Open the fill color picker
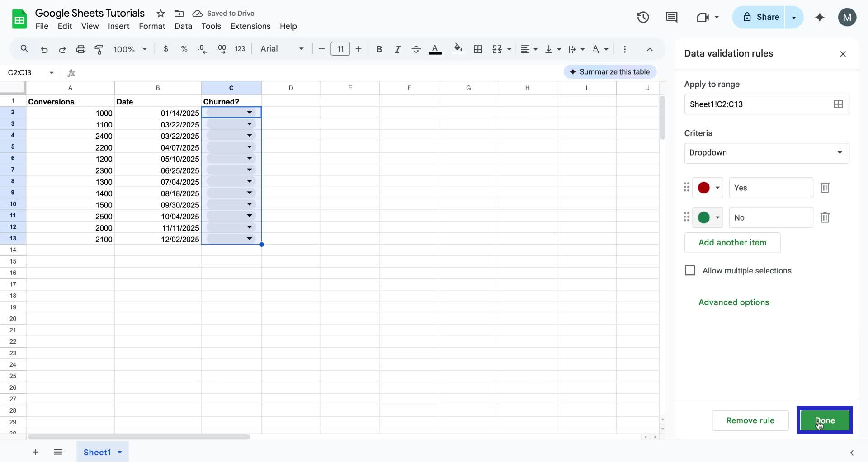Viewport: 868px width, 462px height. (x=458, y=49)
